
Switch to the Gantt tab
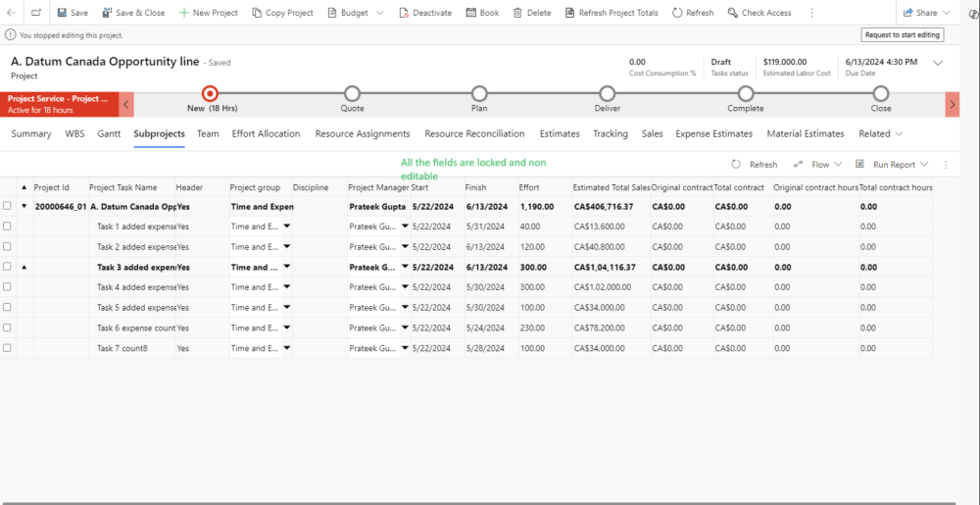click(x=109, y=133)
